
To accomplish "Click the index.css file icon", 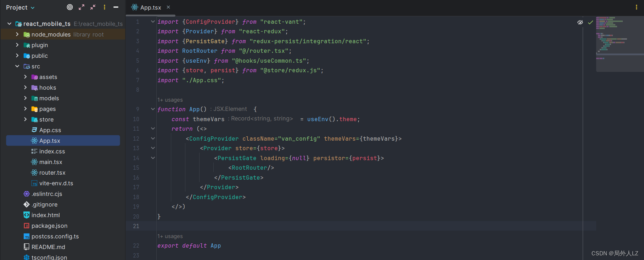I will tap(34, 151).
